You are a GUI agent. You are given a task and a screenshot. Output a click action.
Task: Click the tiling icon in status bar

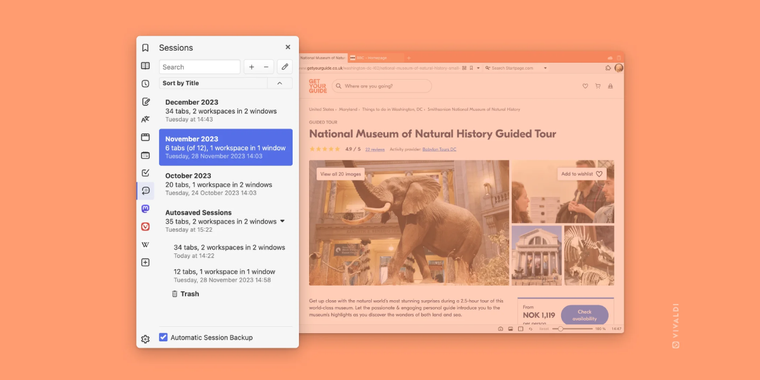point(520,329)
